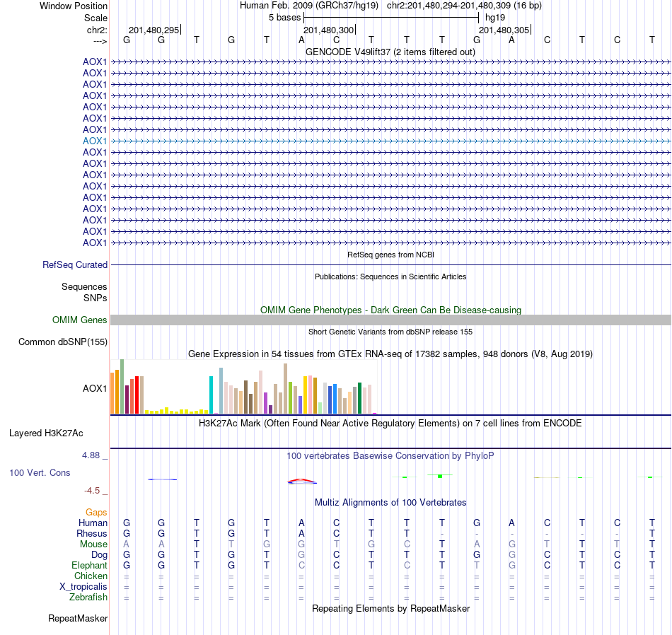This screenshot has width=672, height=635.
Task: Open the Common dbSNP(155) track label
Action: (63, 342)
